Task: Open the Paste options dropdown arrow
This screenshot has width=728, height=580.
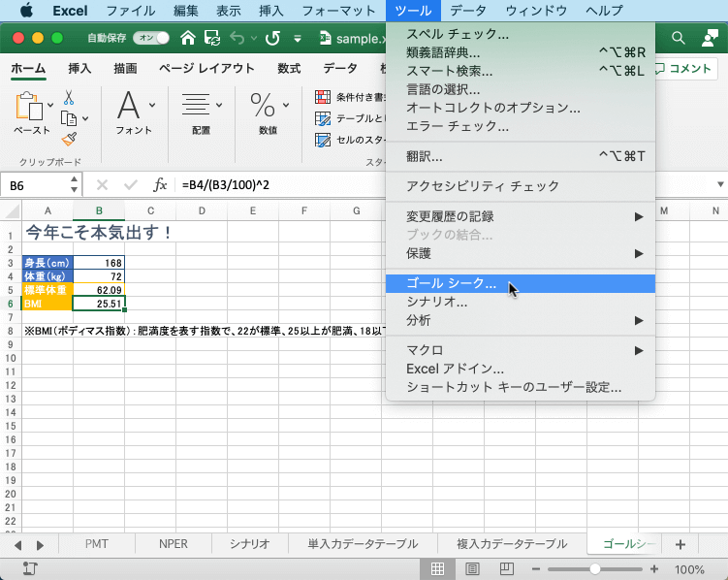Action: point(50,105)
